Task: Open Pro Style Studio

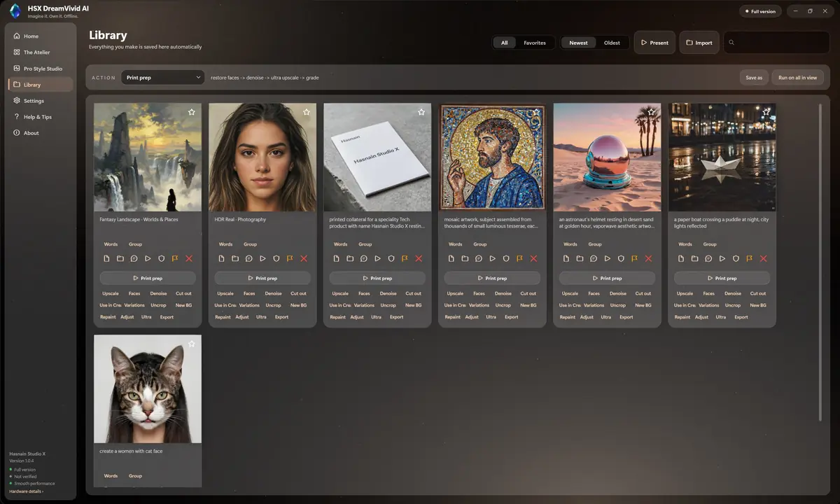Action: pyautogui.click(x=40, y=69)
